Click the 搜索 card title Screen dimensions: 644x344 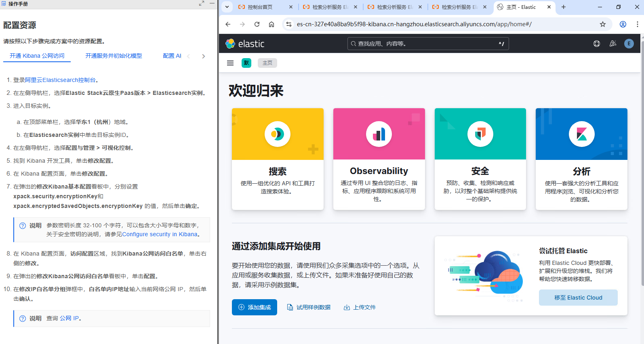pyautogui.click(x=278, y=171)
